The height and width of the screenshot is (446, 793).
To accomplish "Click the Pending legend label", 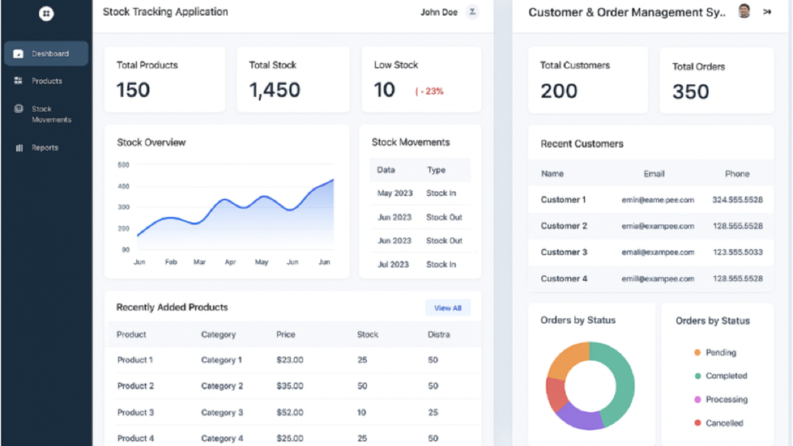I will 721,352.
